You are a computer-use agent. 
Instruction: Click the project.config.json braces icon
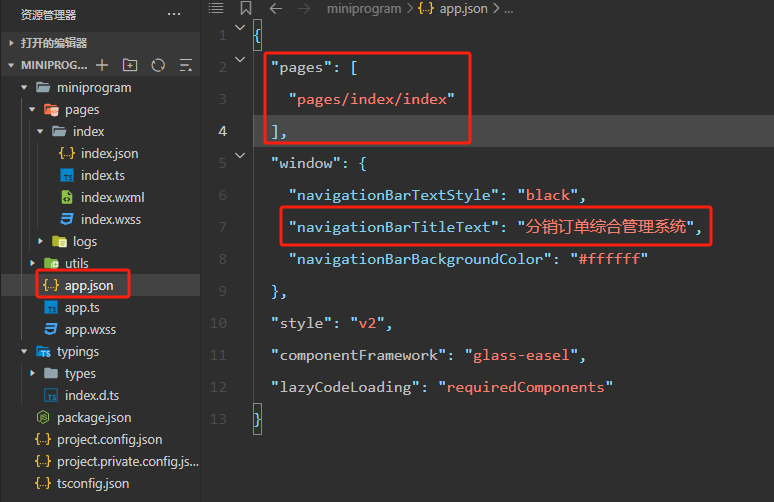[x=43, y=439]
